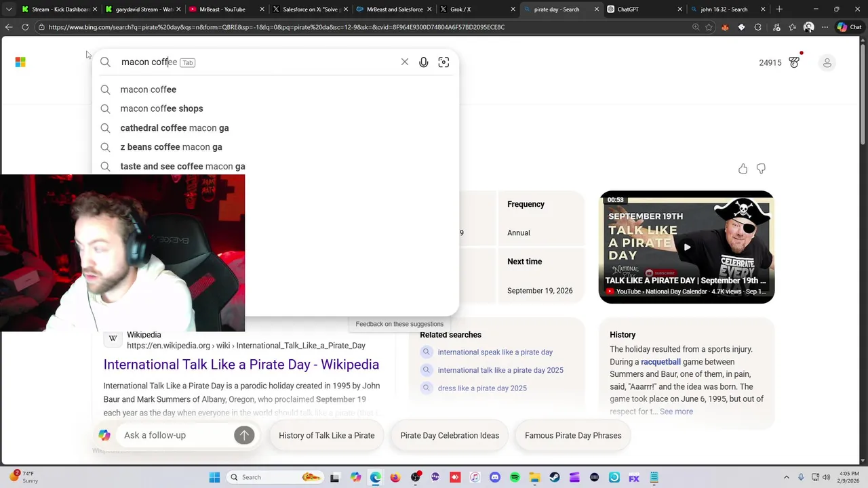The width and height of the screenshot is (868, 488).
Task: Open the profile account icon
Action: click(x=827, y=63)
